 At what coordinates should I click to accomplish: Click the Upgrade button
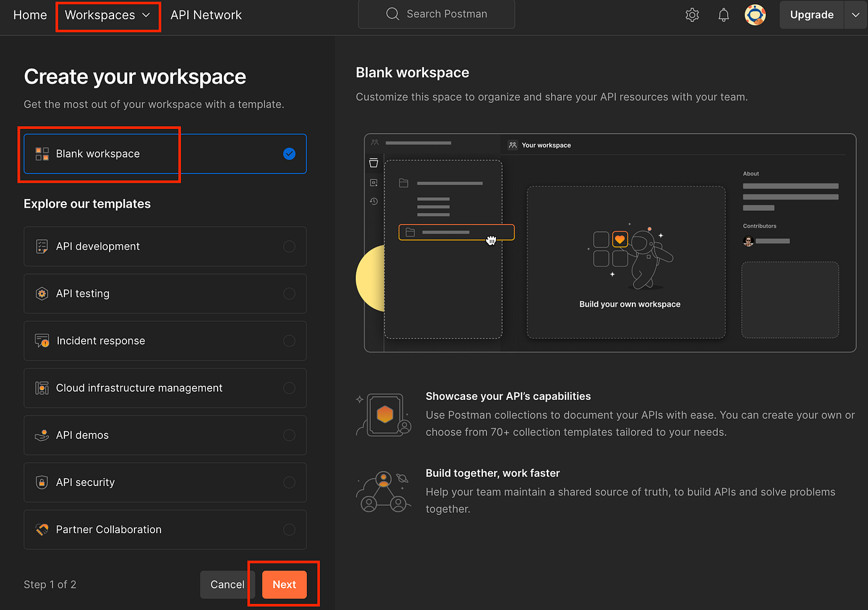(812, 15)
